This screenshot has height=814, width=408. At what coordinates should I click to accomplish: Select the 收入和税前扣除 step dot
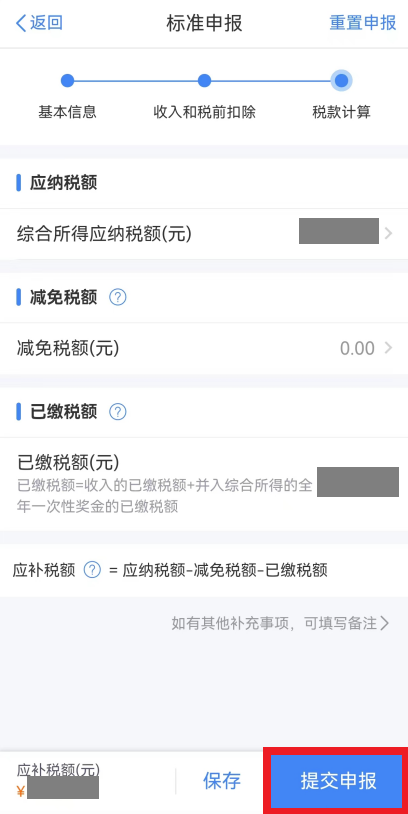click(x=205, y=80)
